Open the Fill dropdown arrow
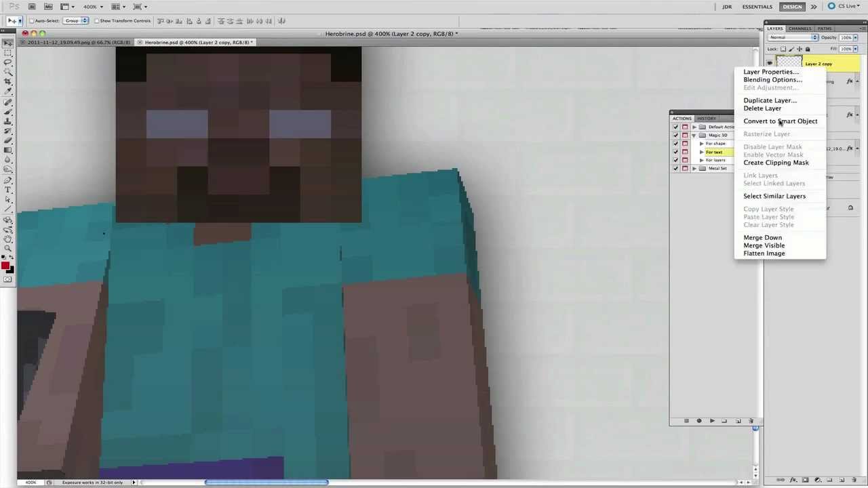Viewport: 868px width, 488px height. (855, 49)
